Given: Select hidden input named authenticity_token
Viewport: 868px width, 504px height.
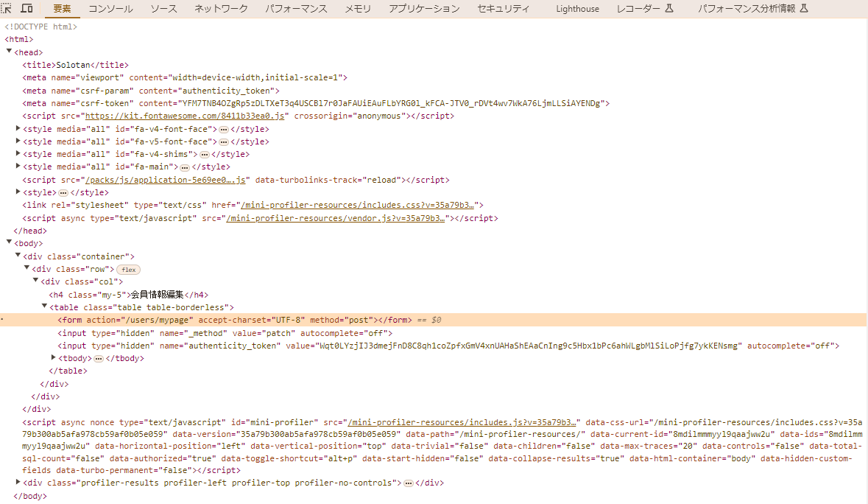Looking at the screenshot, I should 448,346.
